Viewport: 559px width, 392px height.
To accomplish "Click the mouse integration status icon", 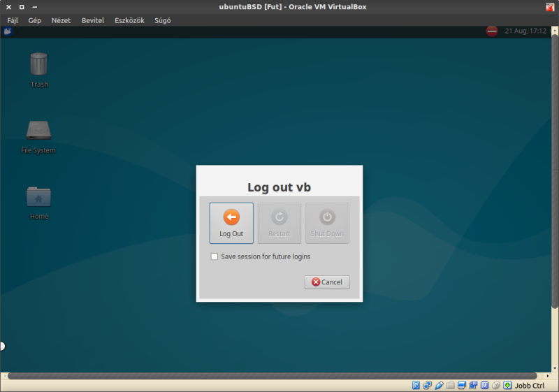I will click(x=496, y=385).
